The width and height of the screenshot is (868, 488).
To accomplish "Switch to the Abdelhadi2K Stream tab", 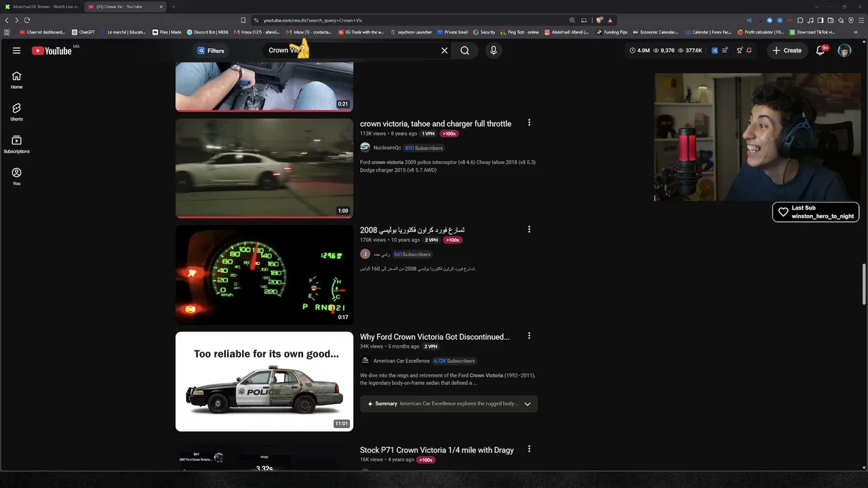I will (41, 7).
